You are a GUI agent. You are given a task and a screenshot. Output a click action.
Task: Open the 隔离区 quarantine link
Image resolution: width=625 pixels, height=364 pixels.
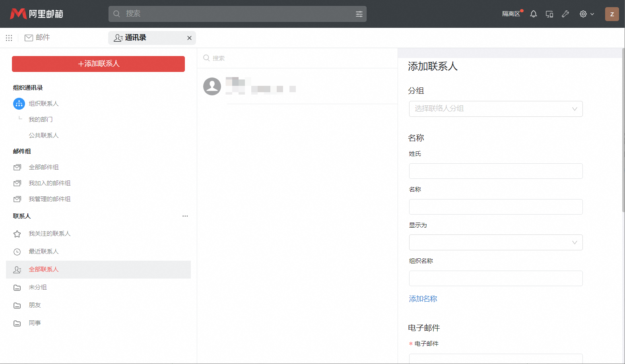(x=511, y=14)
